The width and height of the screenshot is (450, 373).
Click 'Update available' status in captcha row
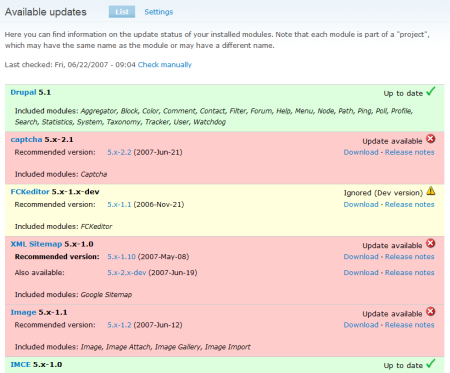click(392, 141)
